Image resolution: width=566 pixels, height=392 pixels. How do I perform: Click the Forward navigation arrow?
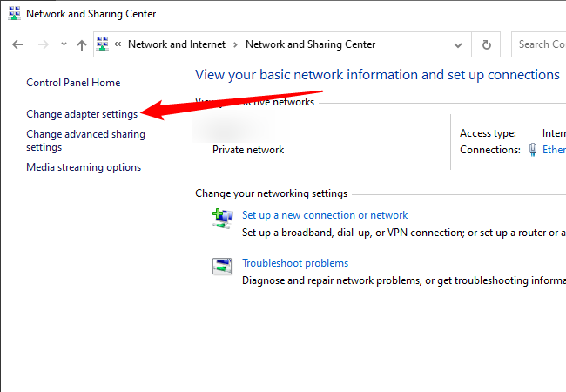(x=41, y=44)
